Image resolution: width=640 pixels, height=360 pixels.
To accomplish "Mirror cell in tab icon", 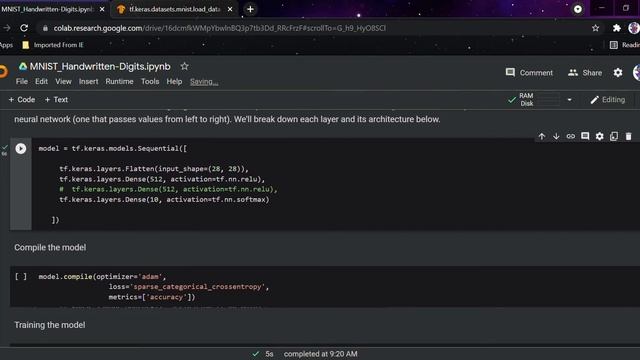I will point(614,136).
